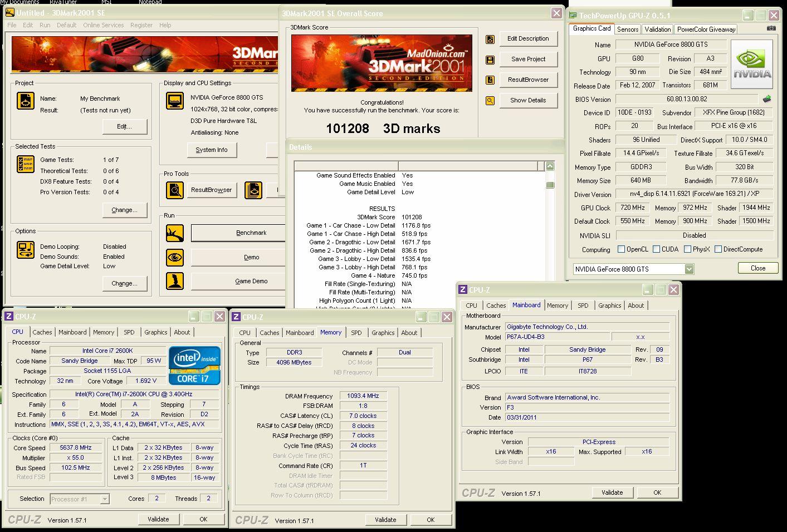787x532 pixels.
Task: Click the ResultBrowser button in score window
Action: (x=528, y=80)
